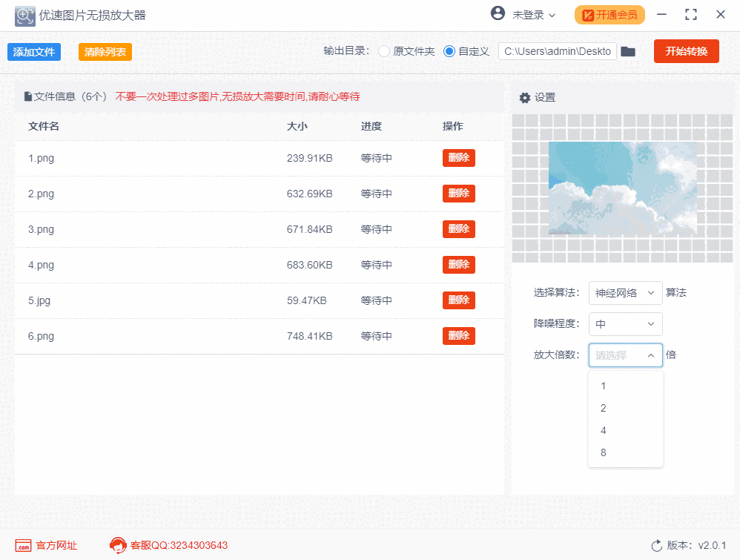Delete the file 3.png from the list
The height and width of the screenshot is (560, 740).
pyautogui.click(x=458, y=229)
